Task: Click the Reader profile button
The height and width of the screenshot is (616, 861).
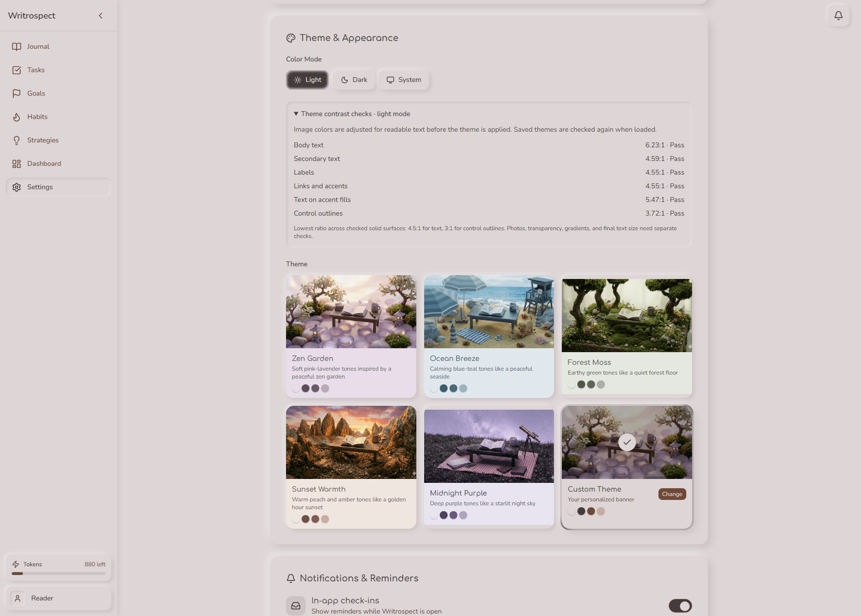Action: click(x=59, y=598)
